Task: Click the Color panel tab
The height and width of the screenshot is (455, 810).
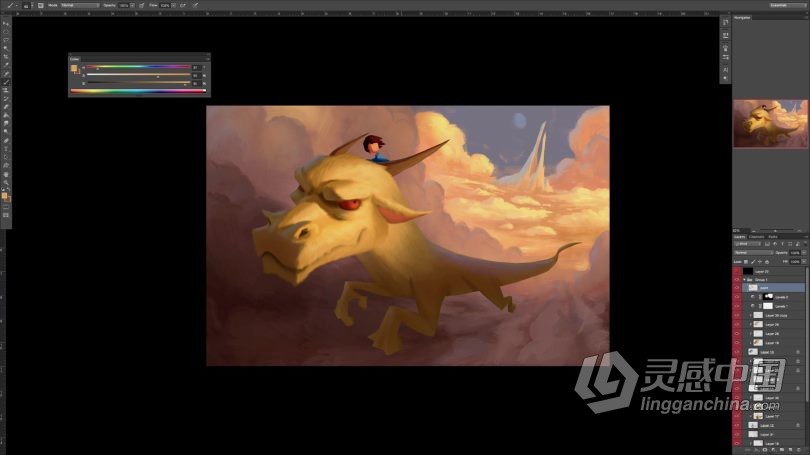Action: pos(74,59)
